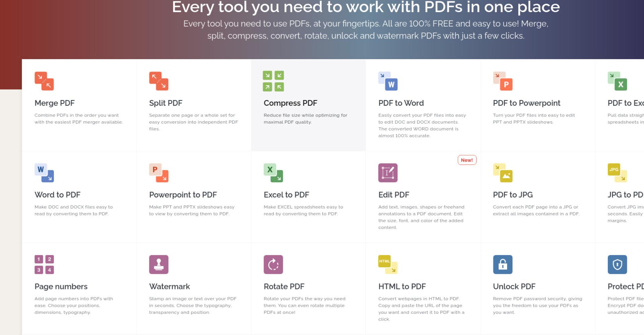
Task: Click the Page numbers icon
Action: click(44, 265)
